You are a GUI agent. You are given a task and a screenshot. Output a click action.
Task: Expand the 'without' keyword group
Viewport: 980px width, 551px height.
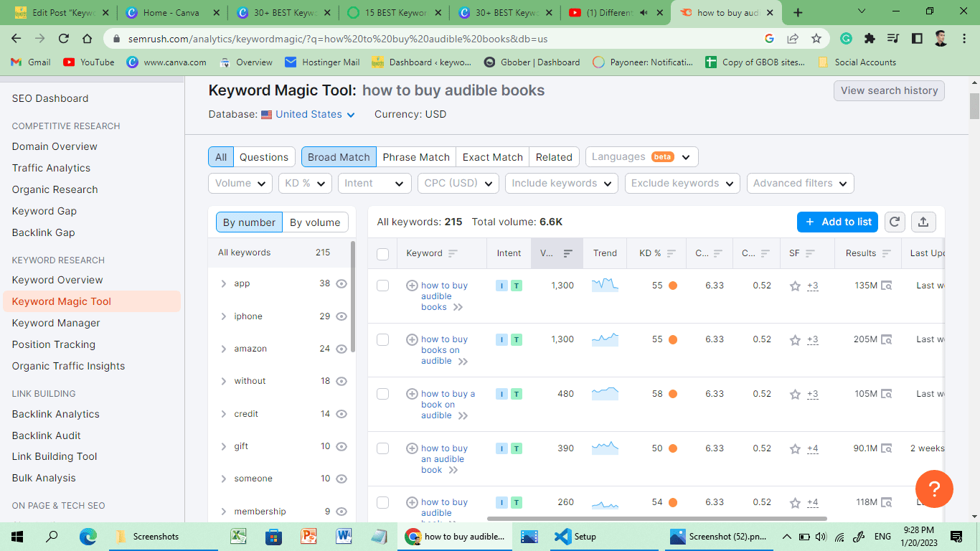224,381
